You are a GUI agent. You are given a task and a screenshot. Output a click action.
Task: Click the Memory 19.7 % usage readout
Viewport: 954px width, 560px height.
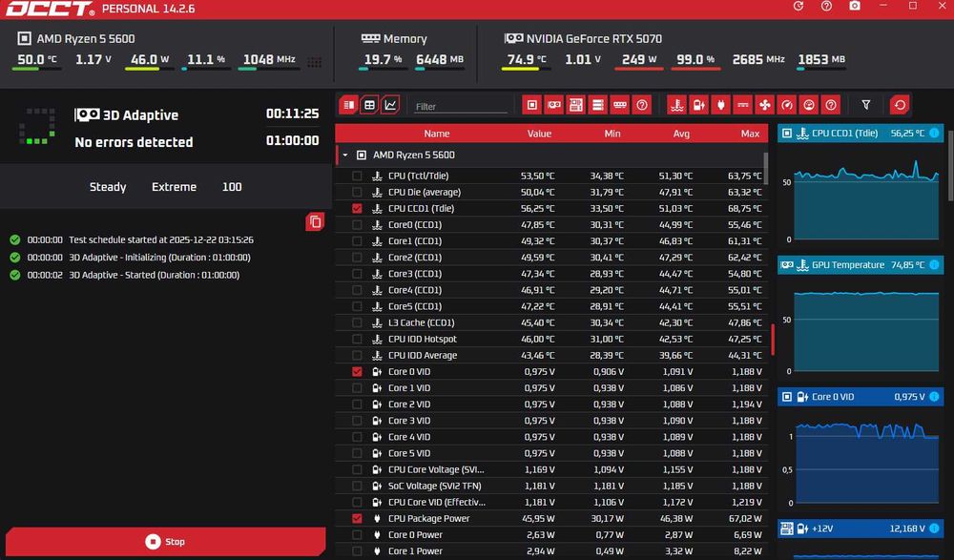pos(383,60)
